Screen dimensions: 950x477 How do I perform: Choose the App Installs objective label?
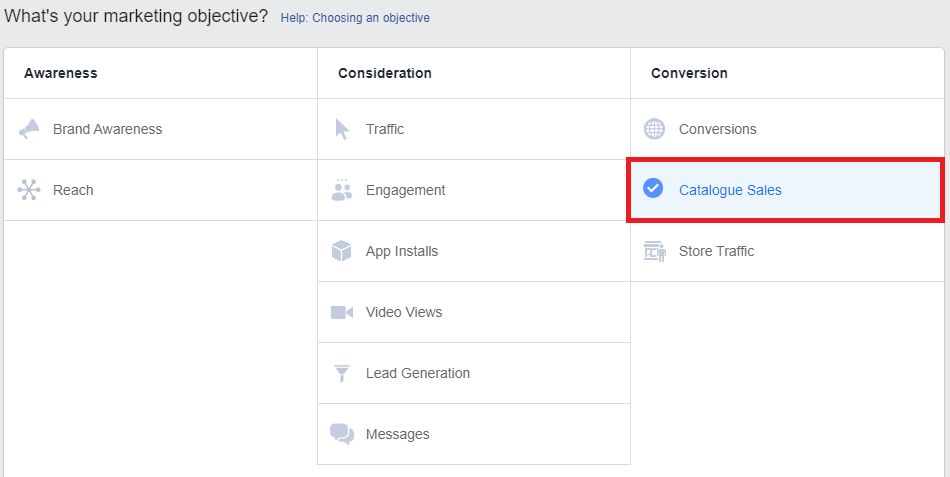click(402, 252)
